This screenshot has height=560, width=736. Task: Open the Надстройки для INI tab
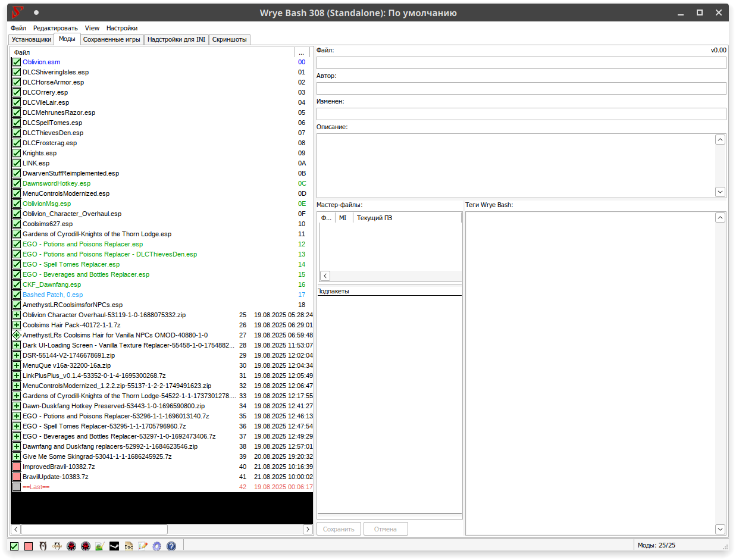(x=176, y=39)
